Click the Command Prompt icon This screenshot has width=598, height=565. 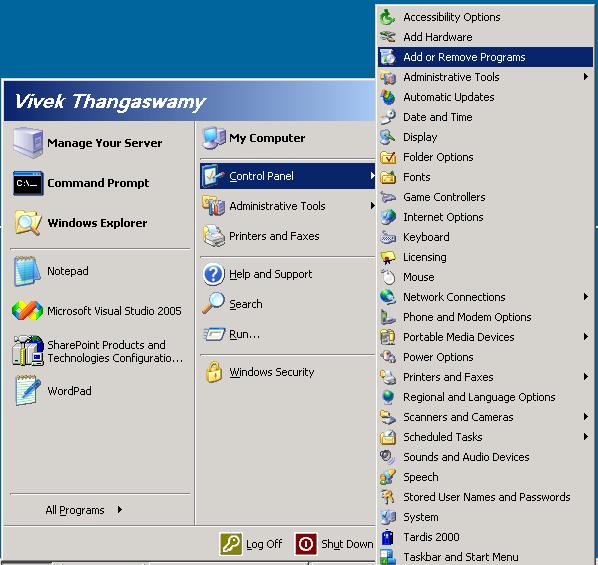click(28, 184)
